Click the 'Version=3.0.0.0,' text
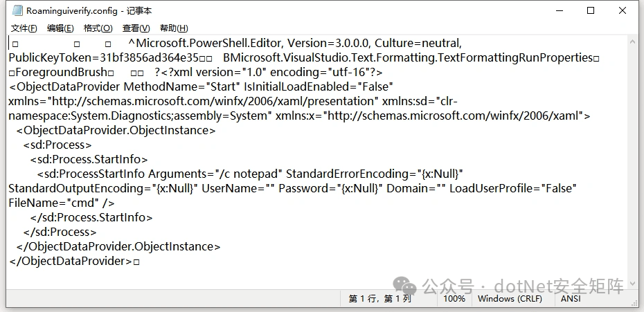Viewport: 644px width, 312px height. pyautogui.click(x=330, y=43)
